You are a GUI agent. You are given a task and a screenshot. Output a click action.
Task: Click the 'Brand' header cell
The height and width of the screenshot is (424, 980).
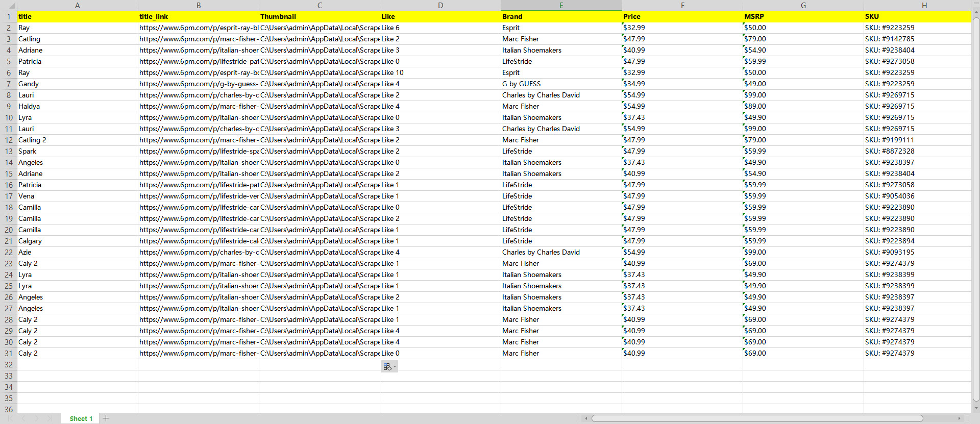click(x=561, y=16)
